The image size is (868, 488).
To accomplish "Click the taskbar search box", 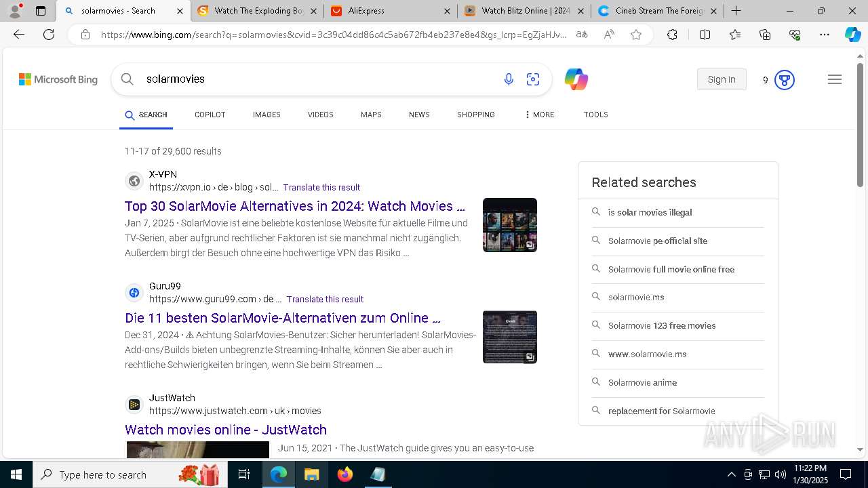I will [129, 474].
